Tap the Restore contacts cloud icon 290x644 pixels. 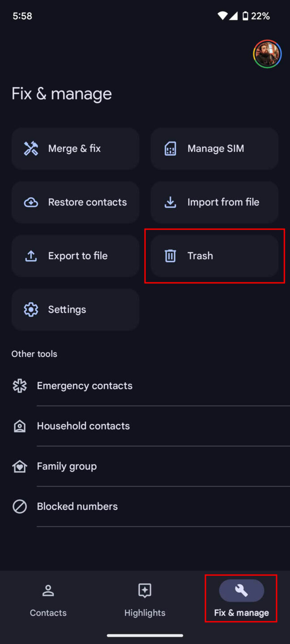click(31, 202)
